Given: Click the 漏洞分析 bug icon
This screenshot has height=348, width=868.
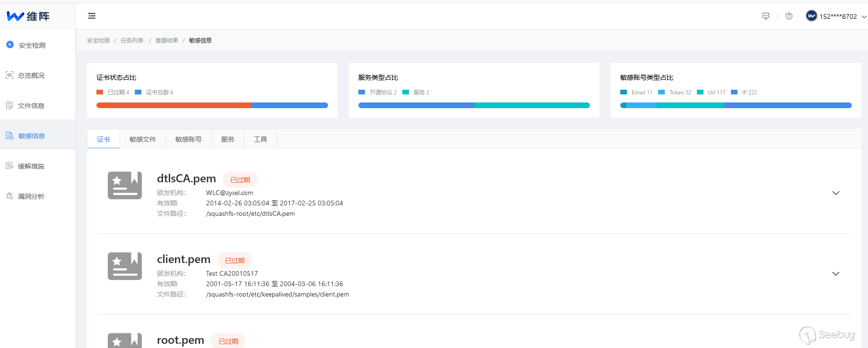Looking at the screenshot, I should pyautogui.click(x=9, y=196).
